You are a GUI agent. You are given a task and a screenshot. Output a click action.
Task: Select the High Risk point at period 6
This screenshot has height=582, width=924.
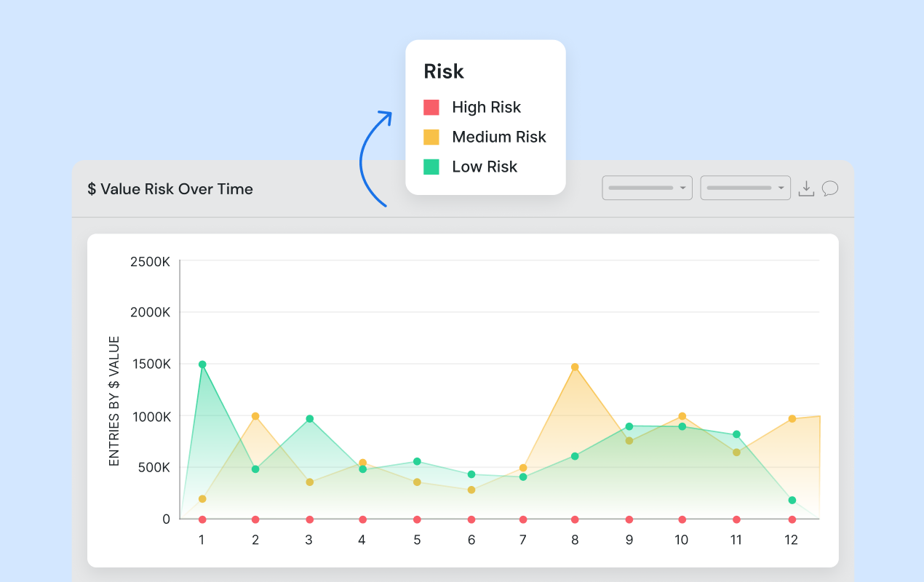(471, 519)
